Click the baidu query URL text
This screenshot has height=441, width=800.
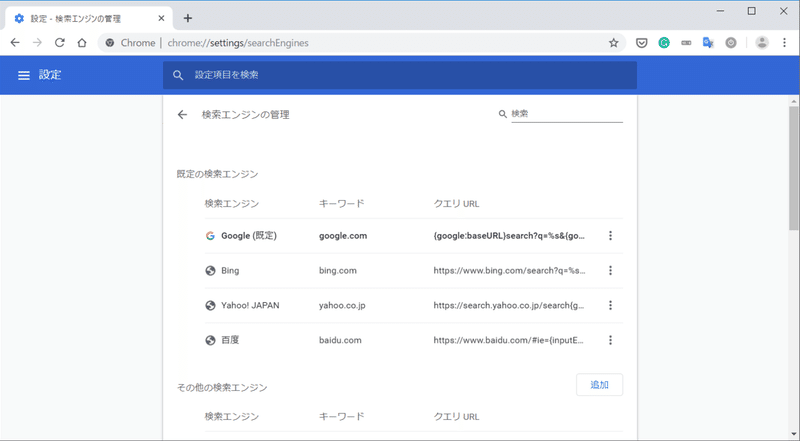point(508,340)
